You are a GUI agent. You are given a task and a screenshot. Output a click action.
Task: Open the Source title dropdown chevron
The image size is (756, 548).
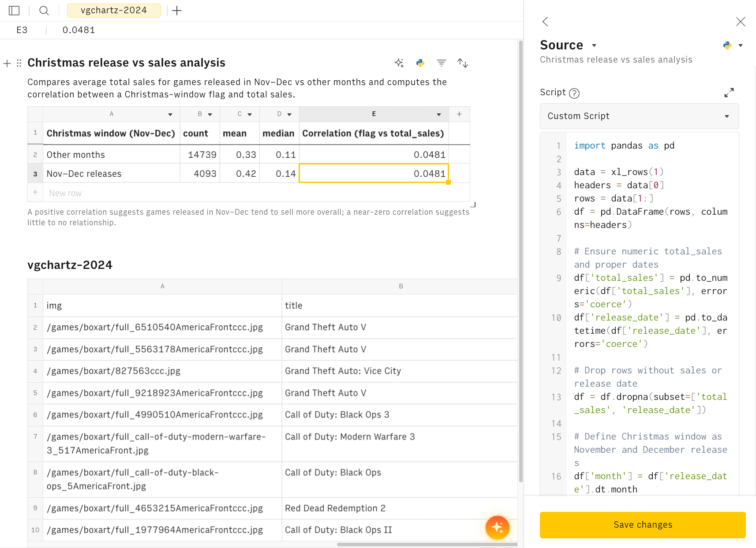coord(594,45)
